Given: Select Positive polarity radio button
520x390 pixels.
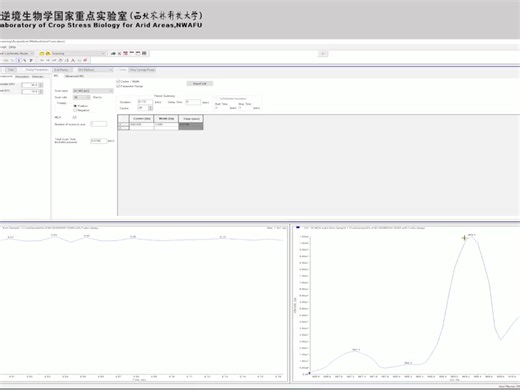Looking at the screenshot, I should pos(75,106).
